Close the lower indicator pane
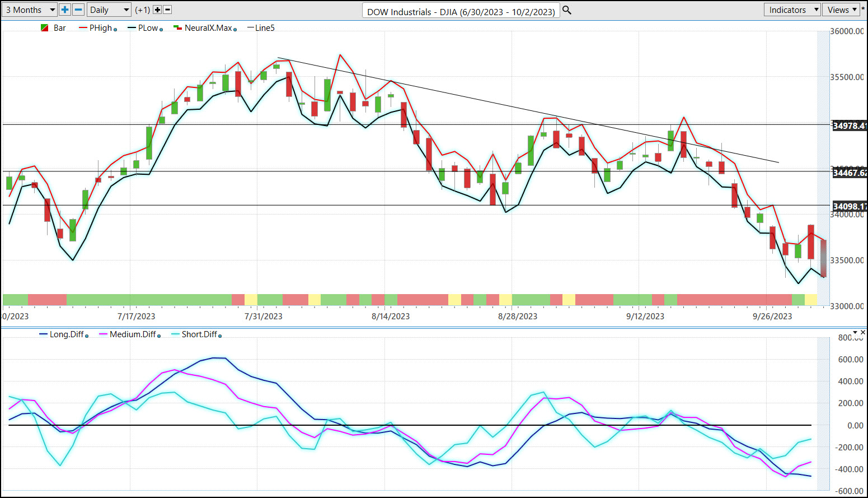The image size is (868, 498). [862, 332]
